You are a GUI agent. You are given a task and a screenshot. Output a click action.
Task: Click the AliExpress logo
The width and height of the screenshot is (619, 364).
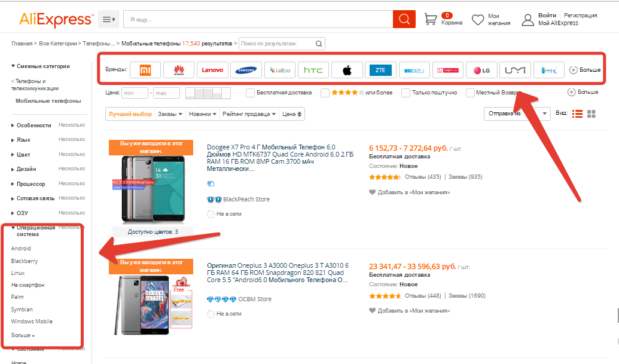pyautogui.click(x=56, y=19)
